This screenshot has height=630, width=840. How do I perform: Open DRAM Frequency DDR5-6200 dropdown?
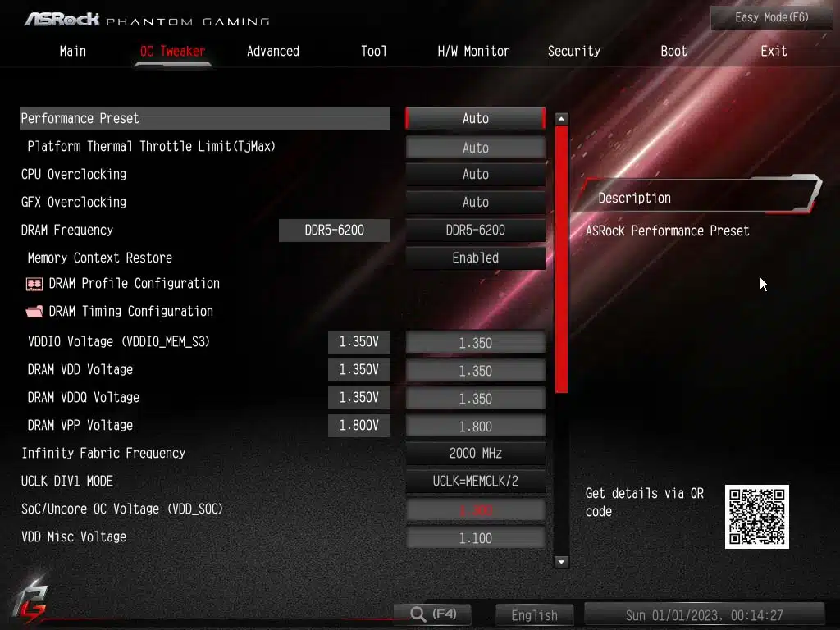tap(475, 231)
